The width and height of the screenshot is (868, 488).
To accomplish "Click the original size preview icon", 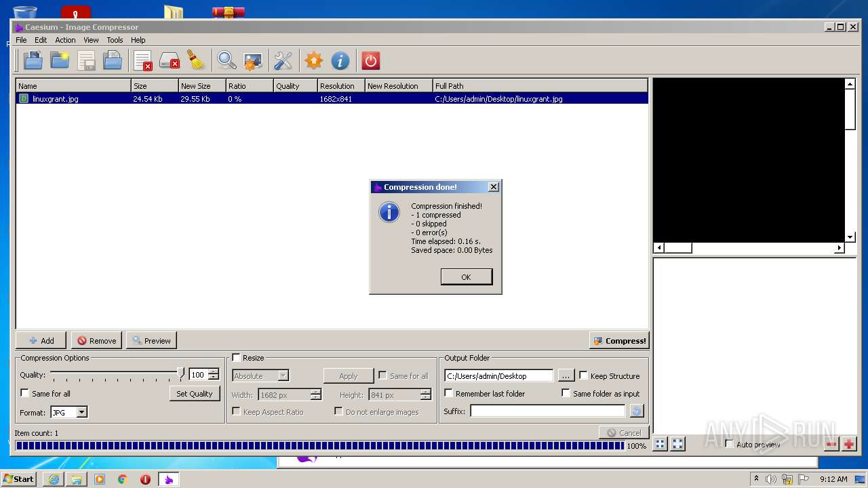I will pos(677,444).
